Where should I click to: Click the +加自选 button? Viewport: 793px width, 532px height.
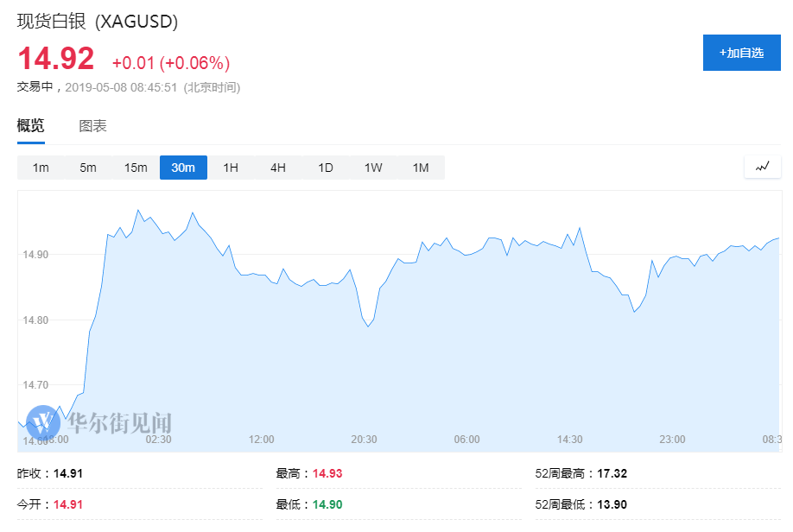[741, 53]
